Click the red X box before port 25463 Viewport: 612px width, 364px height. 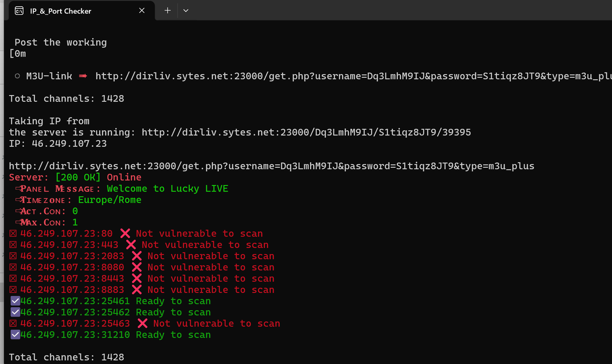click(x=13, y=323)
